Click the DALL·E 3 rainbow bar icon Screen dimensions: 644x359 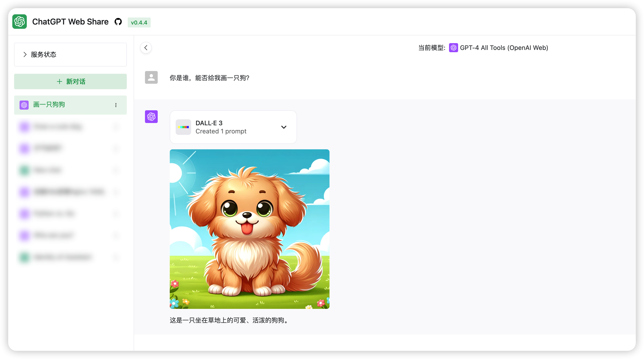pos(183,127)
